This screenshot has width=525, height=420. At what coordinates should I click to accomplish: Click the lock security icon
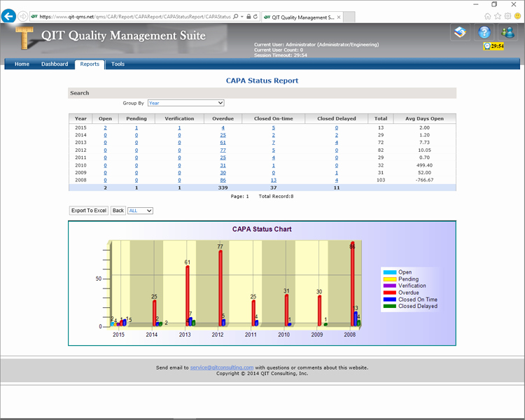248,16
